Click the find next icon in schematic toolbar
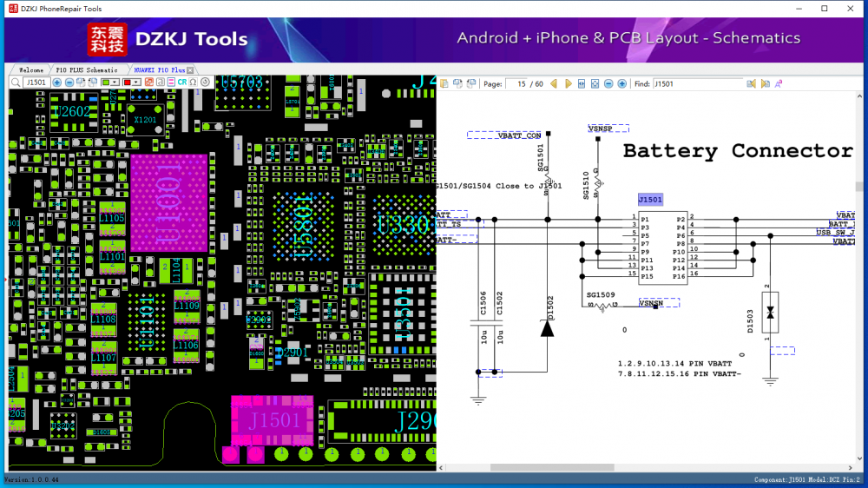Viewport: 868px width, 488px height. (766, 84)
